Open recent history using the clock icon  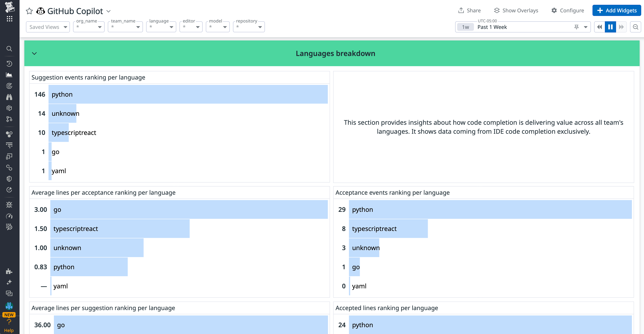9,64
